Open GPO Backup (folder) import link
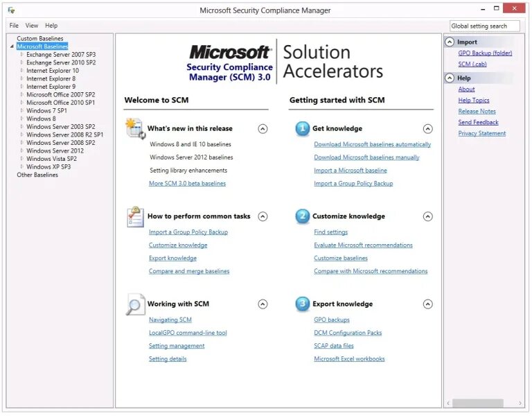This screenshot has height=416, width=532. click(x=485, y=53)
